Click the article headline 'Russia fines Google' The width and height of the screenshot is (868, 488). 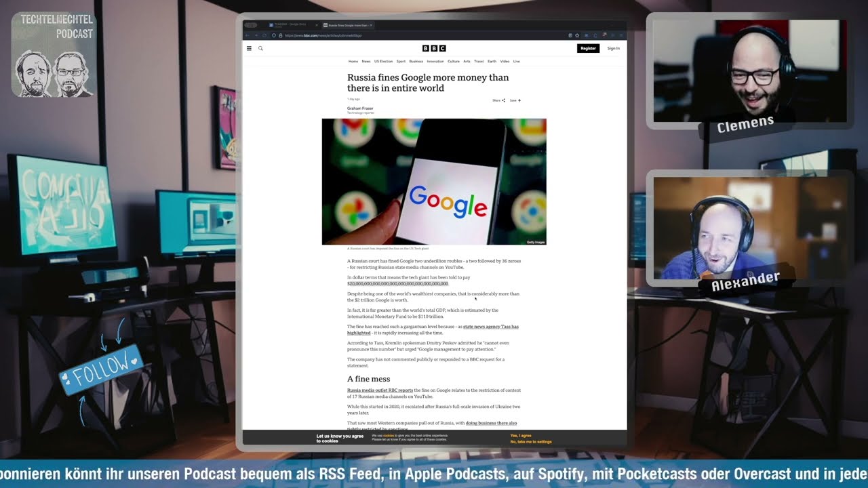click(428, 83)
